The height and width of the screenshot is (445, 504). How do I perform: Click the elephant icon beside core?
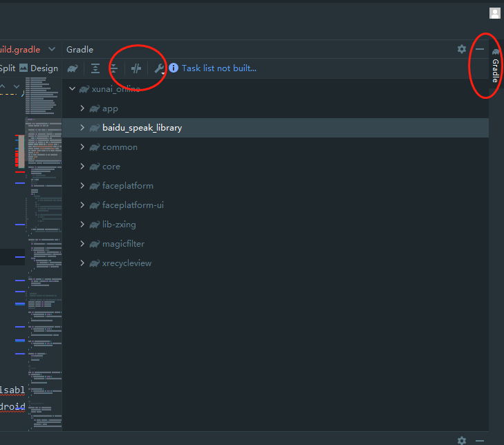[95, 167]
